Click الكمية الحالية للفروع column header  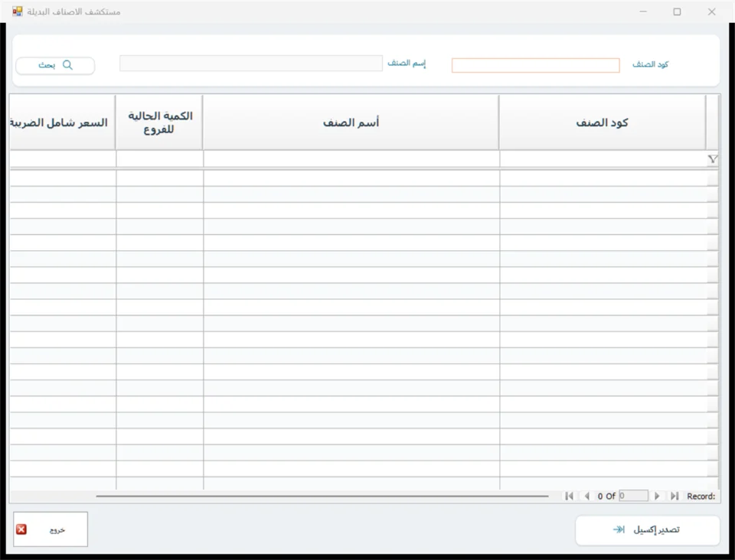point(159,122)
